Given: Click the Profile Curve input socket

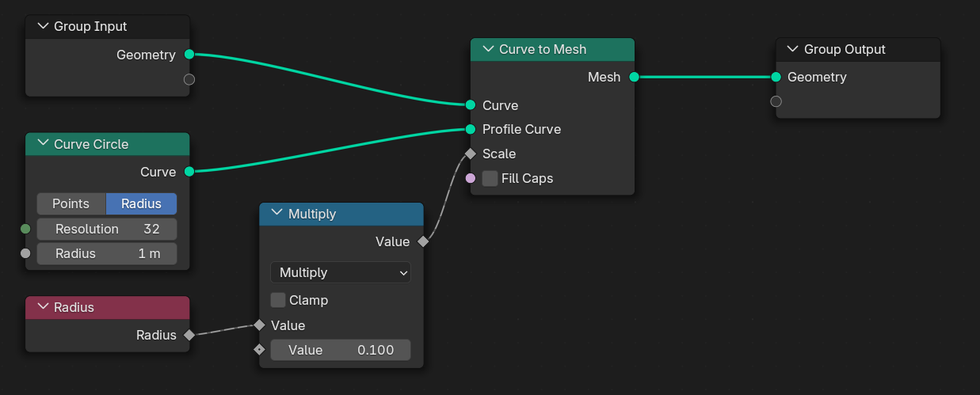Looking at the screenshot, I should [x=471, y=129].
